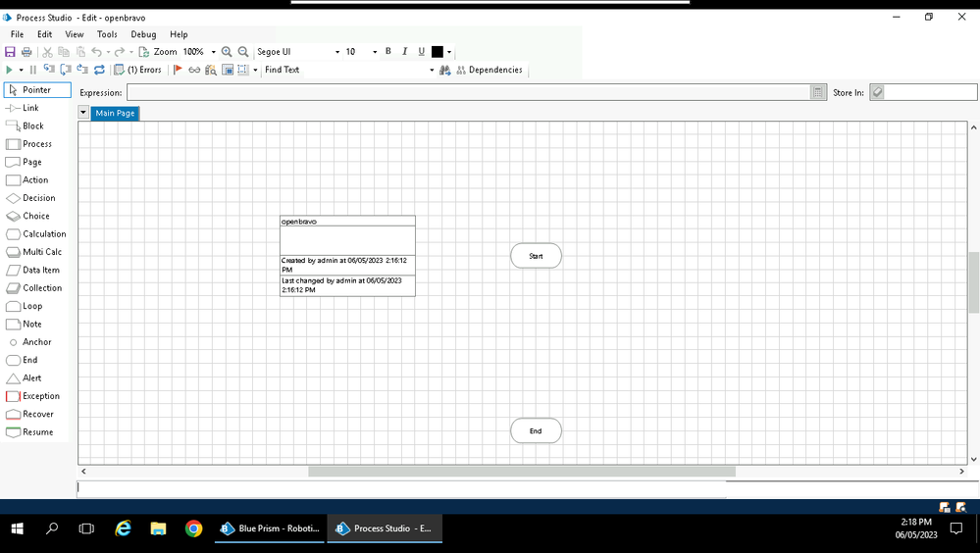Select the Calculation stage tool
Screen dimensions: 980x553
click(x=37, y=234)
